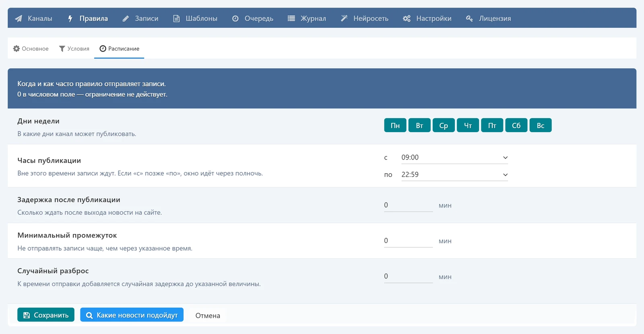Open the Каналы menu item
This screenshot has height=334, width=644.
pyautogui.click(x=34, y=19)
